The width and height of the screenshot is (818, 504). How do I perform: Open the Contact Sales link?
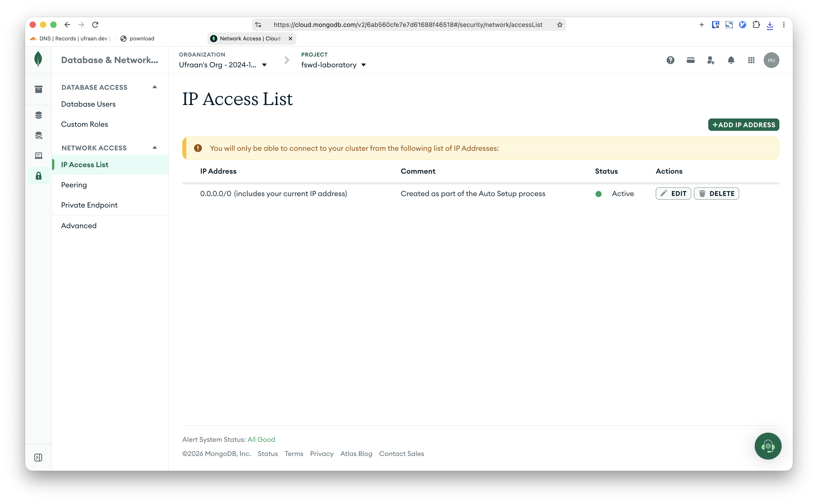click(401, 454)
